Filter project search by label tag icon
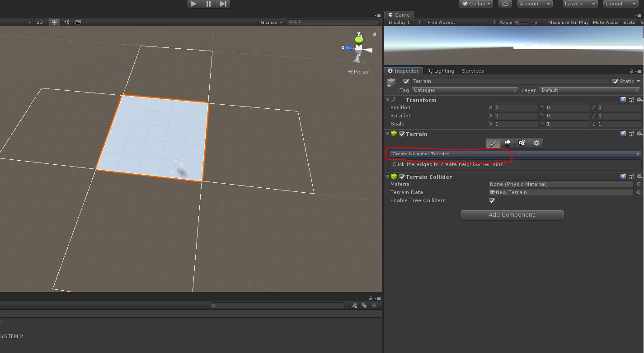 click(x=364, y=306)
